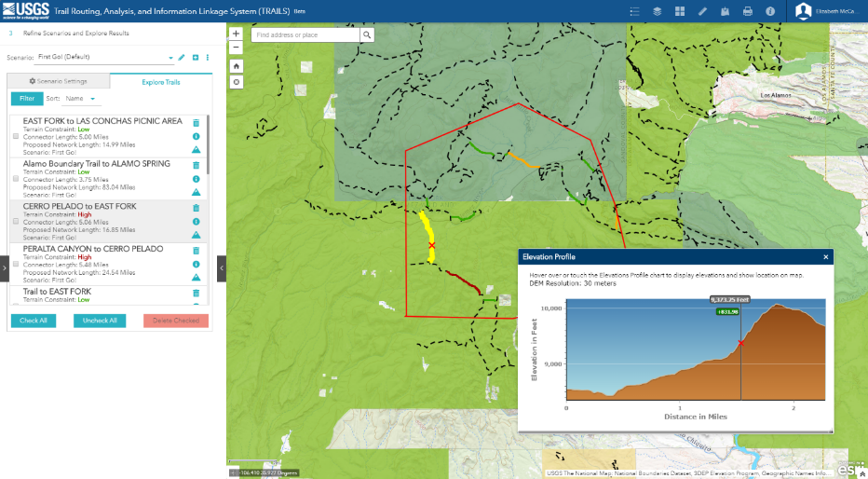
Task: Delete EAST FORK to LAS CONCHAS trail
Action: click(196, 123)
